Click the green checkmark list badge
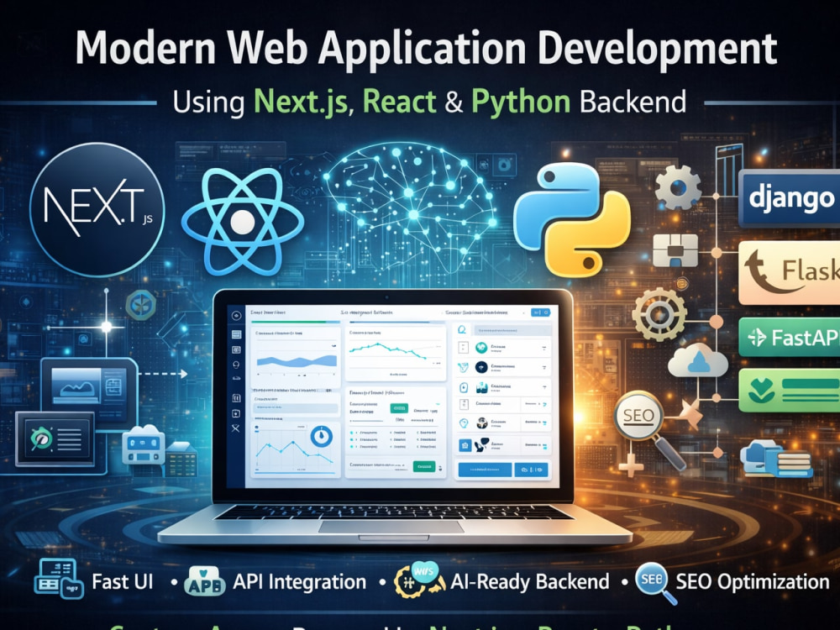 [789, 391]
